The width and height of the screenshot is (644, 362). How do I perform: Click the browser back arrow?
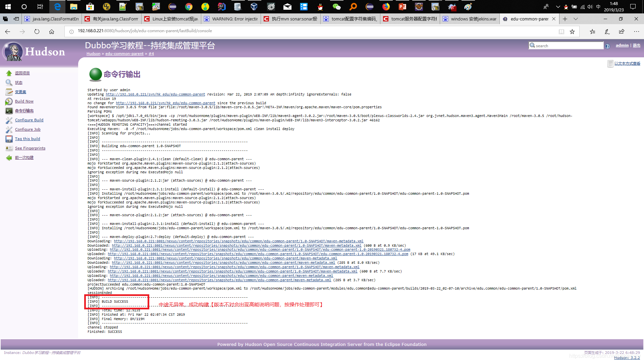(7, 31)
